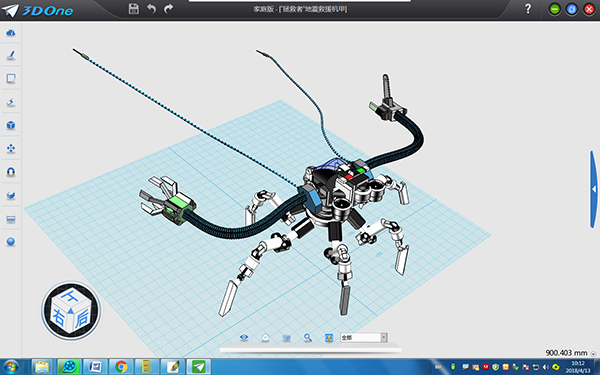Undo the last action

coord(151,8)
